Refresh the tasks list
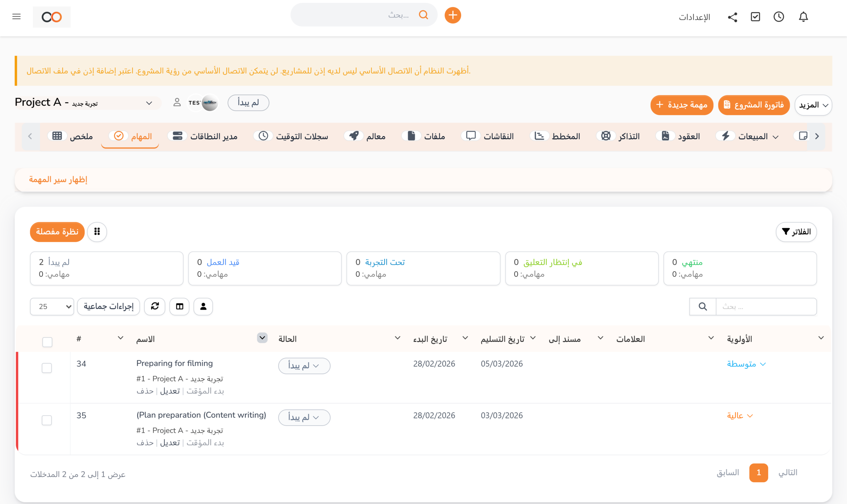 point(155,306)
